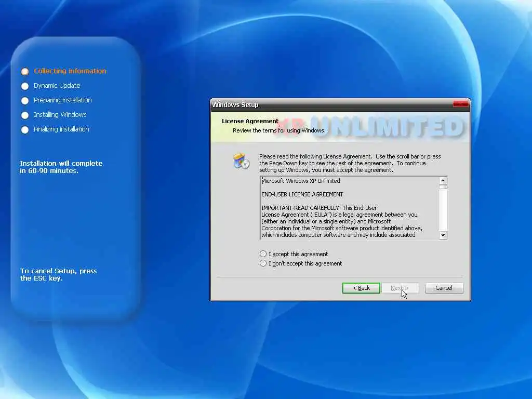Click the "Dynamic Update" step bullet
This screenshot has width=532, height=399.
25,86
